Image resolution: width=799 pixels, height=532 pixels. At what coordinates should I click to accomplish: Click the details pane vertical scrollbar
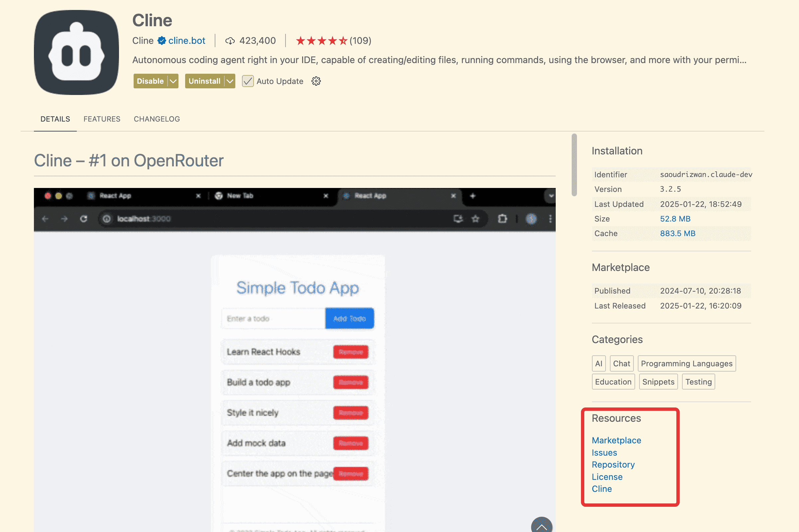(x=574, y=165)
